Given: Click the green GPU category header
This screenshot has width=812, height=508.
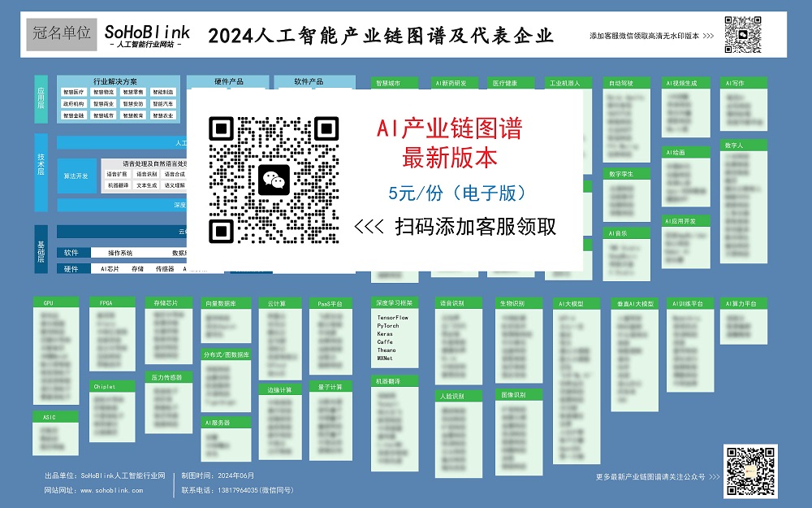Looking at the screenshot, I should click(56, 302).
